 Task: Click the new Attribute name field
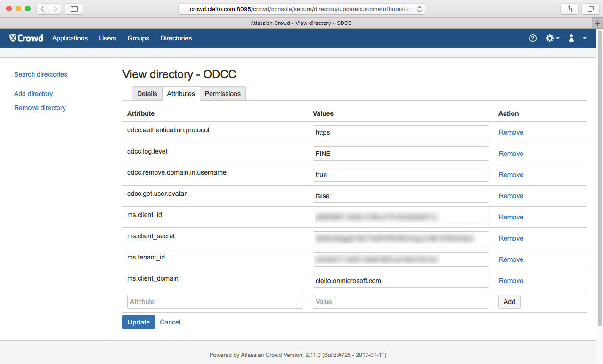coord(215,302)
